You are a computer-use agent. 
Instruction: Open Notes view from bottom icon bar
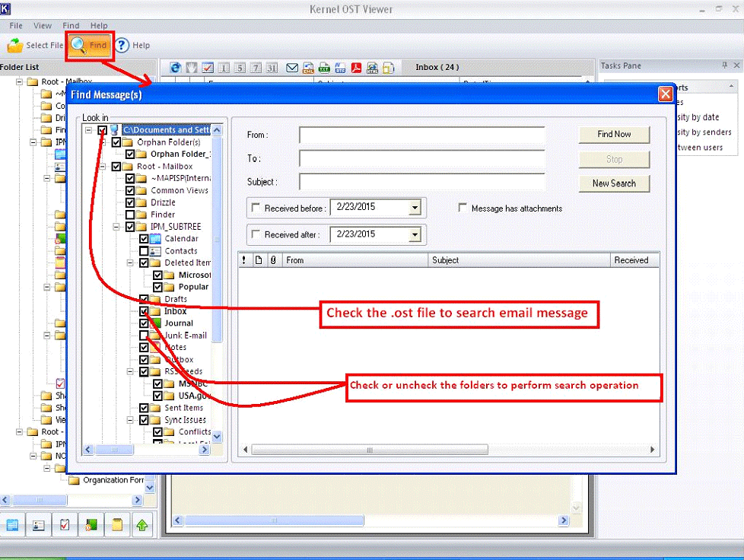(116, 525)
